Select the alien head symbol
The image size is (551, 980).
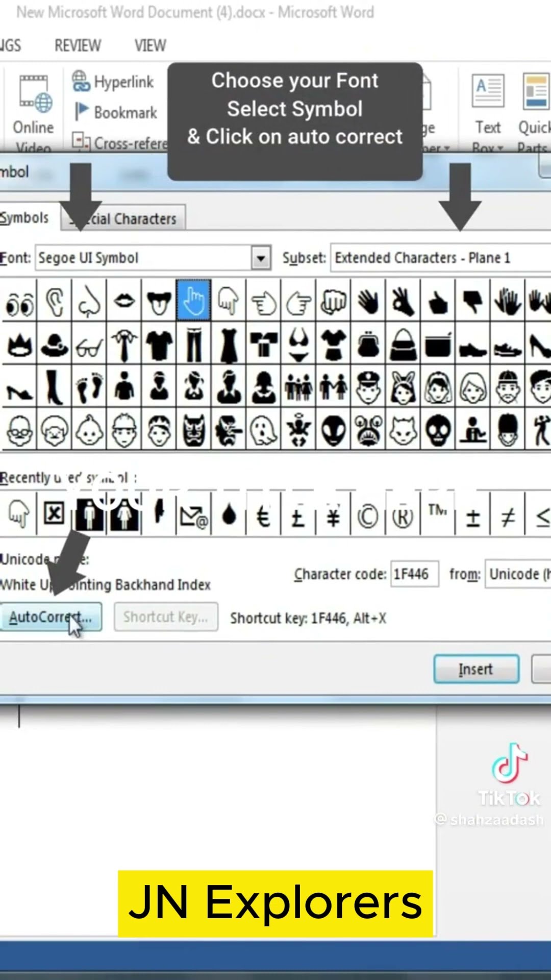pos(333,429)
